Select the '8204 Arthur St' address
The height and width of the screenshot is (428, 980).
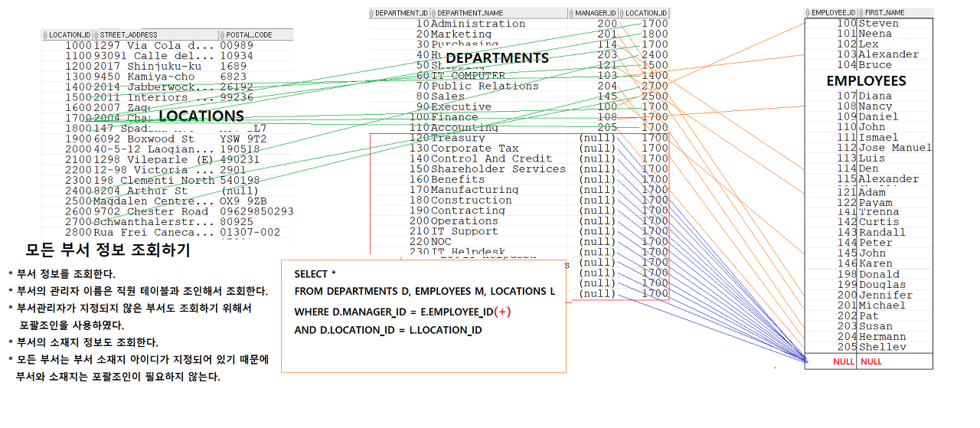coord(141,191)
